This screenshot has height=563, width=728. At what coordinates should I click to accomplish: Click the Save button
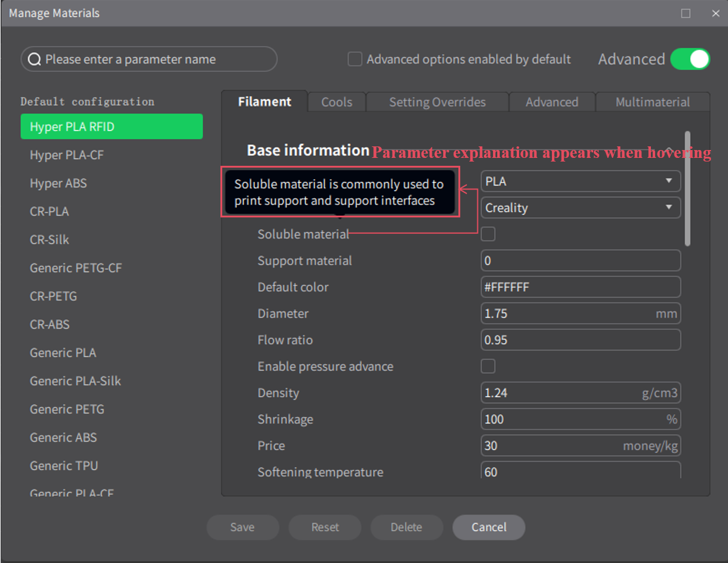(x=242, y=527)
